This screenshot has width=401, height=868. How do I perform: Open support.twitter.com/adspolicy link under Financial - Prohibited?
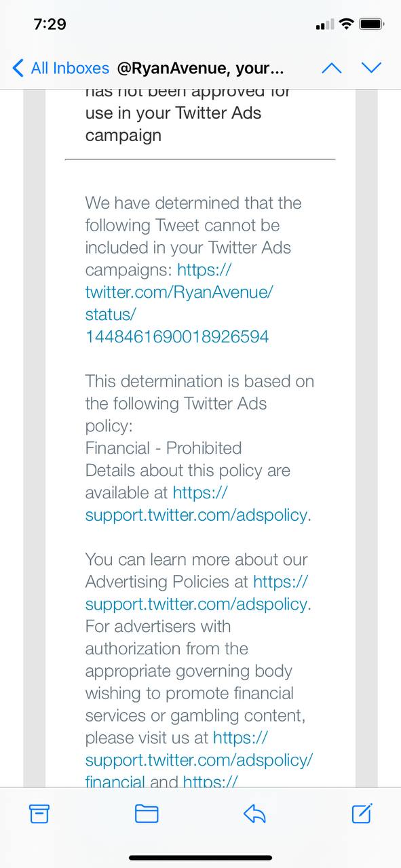(197, 504)
